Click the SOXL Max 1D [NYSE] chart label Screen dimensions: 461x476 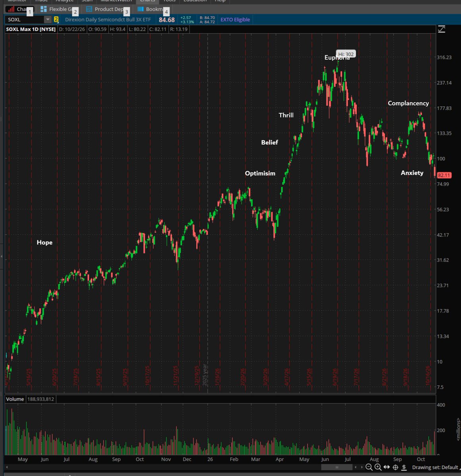point(31,29)
